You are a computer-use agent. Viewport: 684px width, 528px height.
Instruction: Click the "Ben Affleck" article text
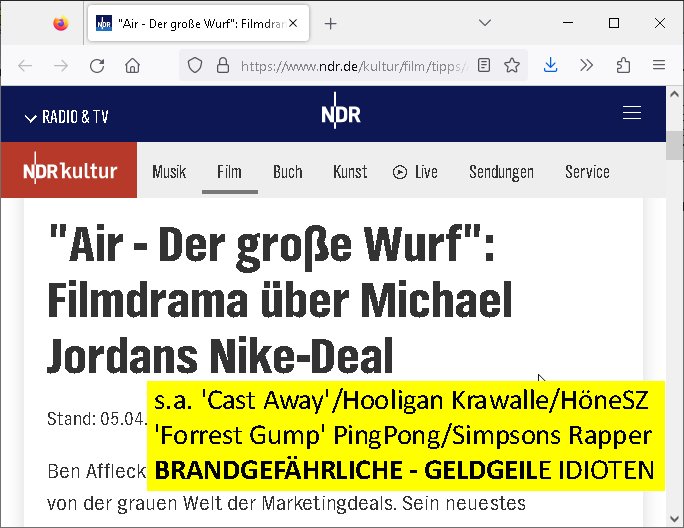point(96,471)
